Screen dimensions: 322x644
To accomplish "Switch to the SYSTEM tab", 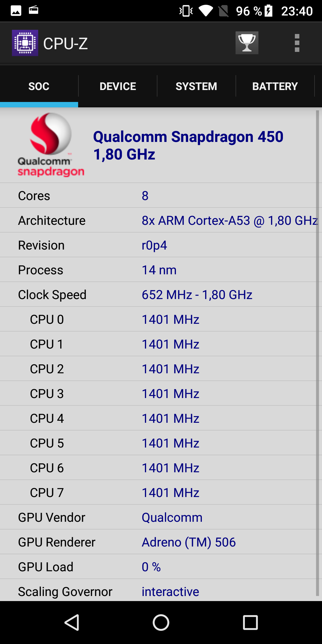I will tap(196, 86).
